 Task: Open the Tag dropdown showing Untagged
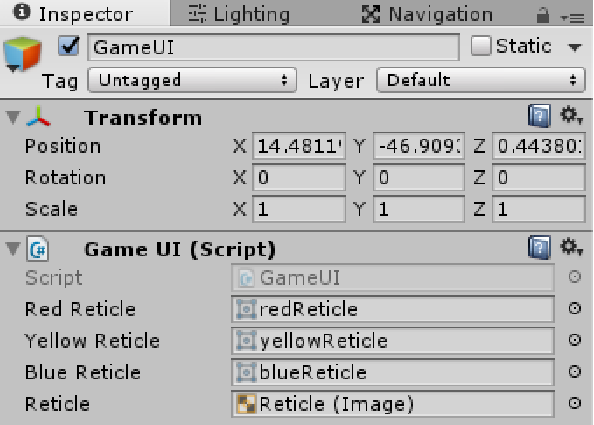coord(192,80)
